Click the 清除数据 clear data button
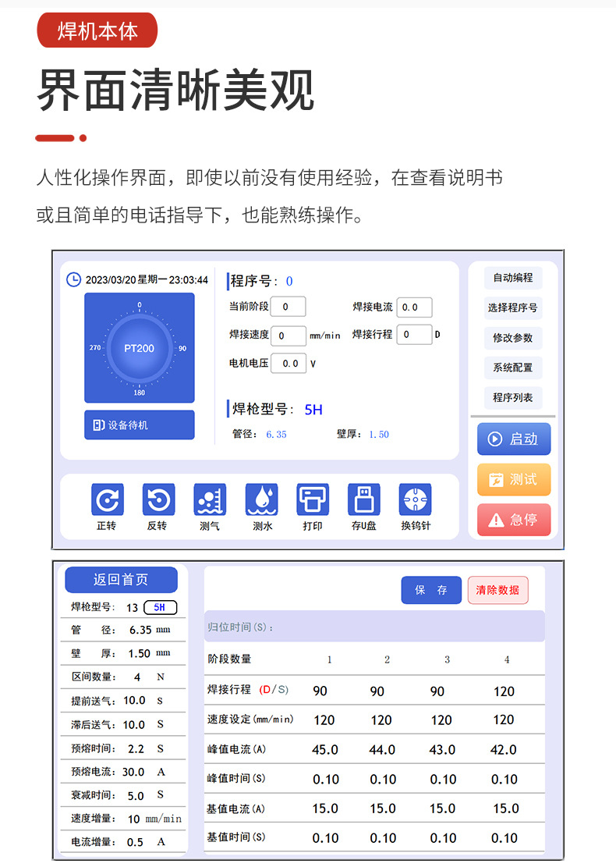616x867 pixels. [497, 590]
